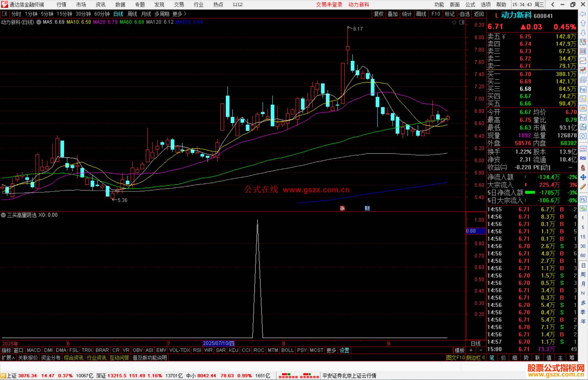Click the RSI sidebar icon

pos(583,158)
